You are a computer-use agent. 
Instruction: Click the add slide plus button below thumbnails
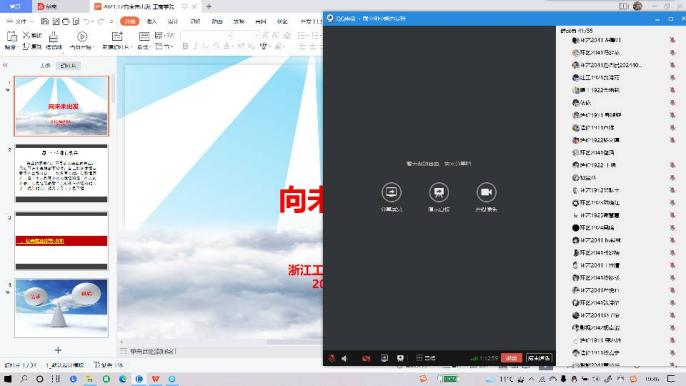(x=58, y=350)
